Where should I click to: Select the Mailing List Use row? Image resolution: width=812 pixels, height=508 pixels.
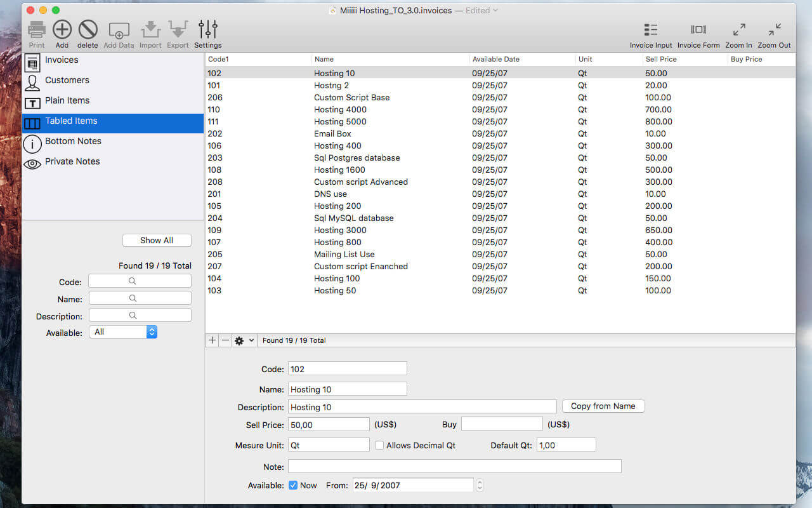[501, 254]
